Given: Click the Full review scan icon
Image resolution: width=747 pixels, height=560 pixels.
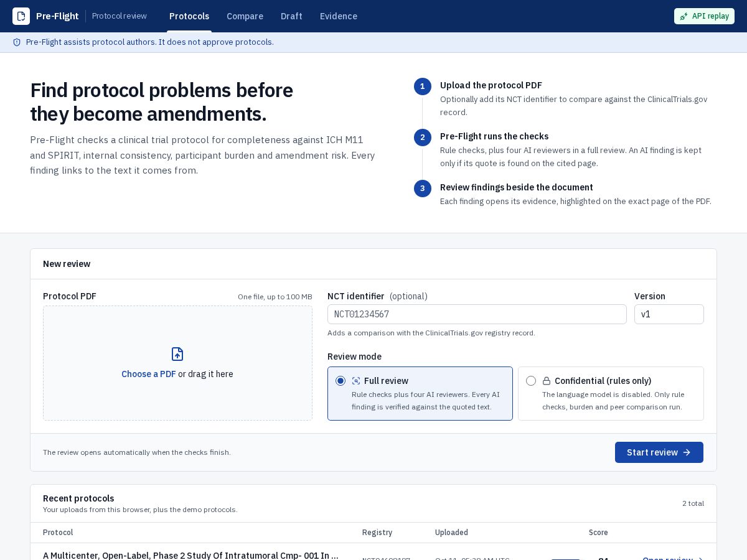Looking at the screenshot, I should coord(356,381).
